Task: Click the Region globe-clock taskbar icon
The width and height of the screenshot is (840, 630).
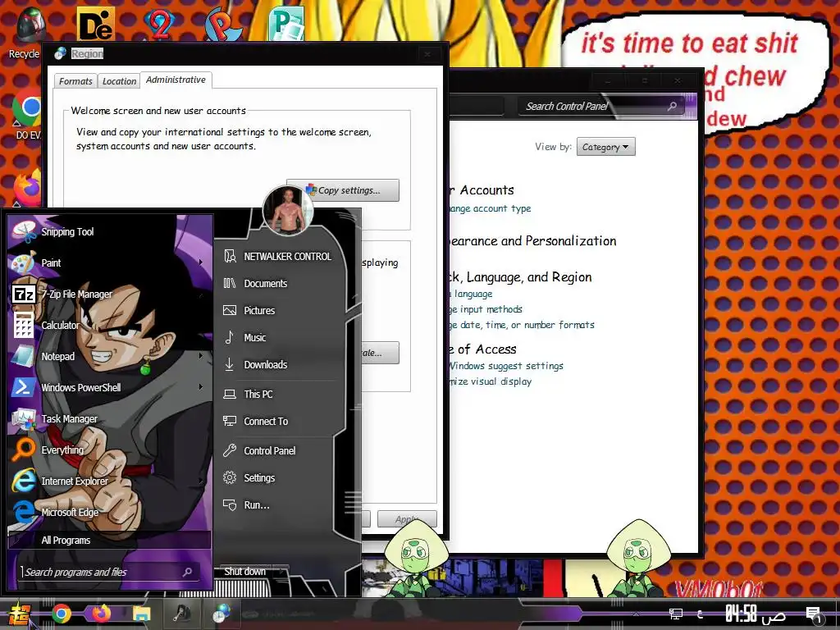Action: coord(221,614)
